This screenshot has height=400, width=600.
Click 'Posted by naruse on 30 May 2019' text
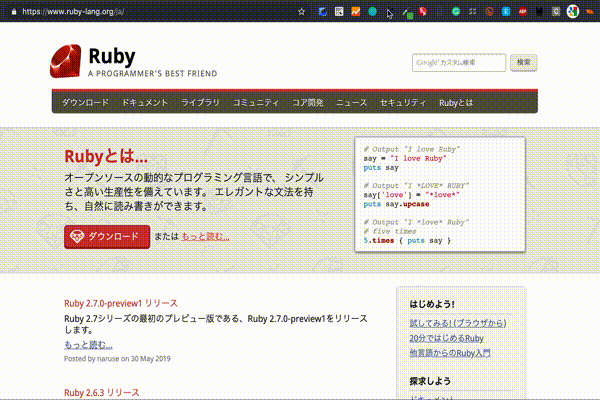click(x=117, y=359)
